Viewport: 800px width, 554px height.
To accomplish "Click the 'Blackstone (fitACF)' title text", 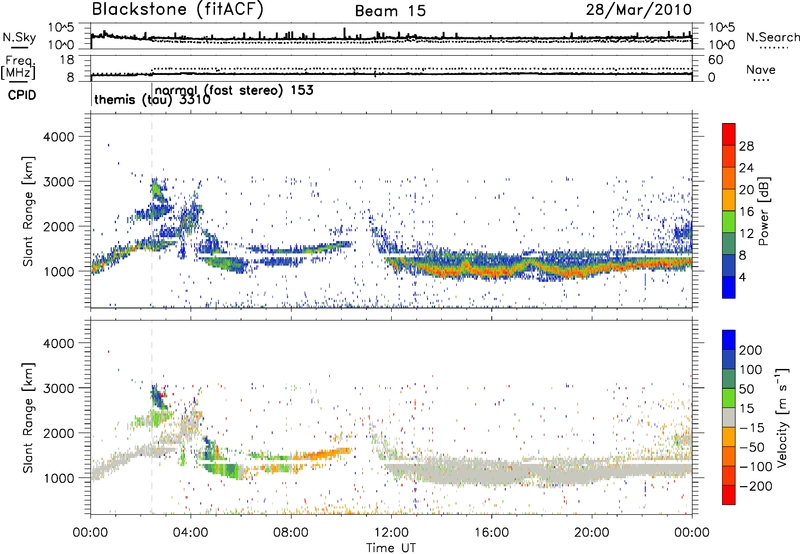I will tap(178, 9).
